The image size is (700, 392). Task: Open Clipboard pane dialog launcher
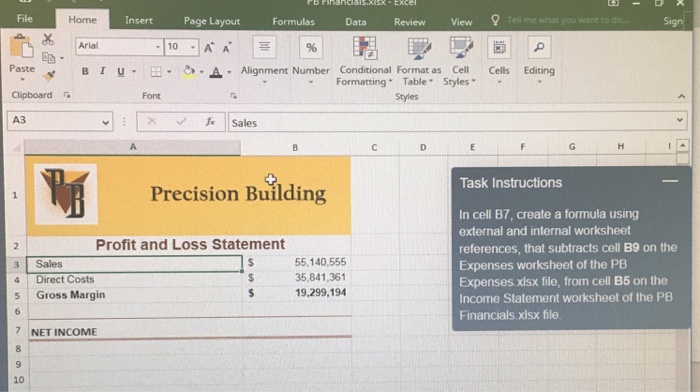pyautogui.click(x=67, y=95)
